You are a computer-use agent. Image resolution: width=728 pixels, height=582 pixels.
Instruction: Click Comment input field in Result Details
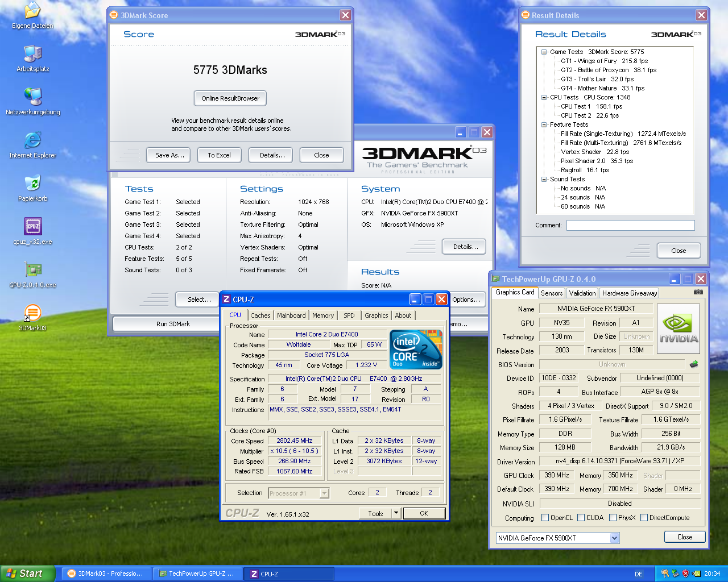coord(630,225)
